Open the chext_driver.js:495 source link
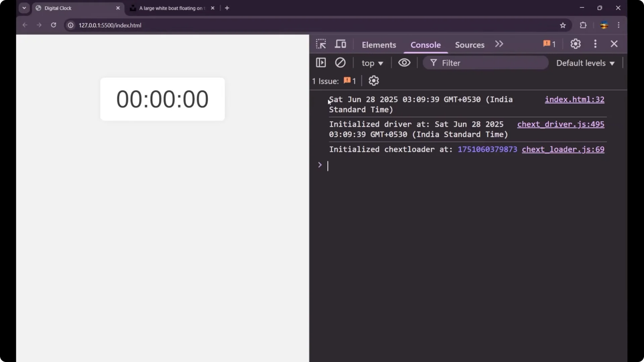644x362 pixels. click(x=561, y=124)
